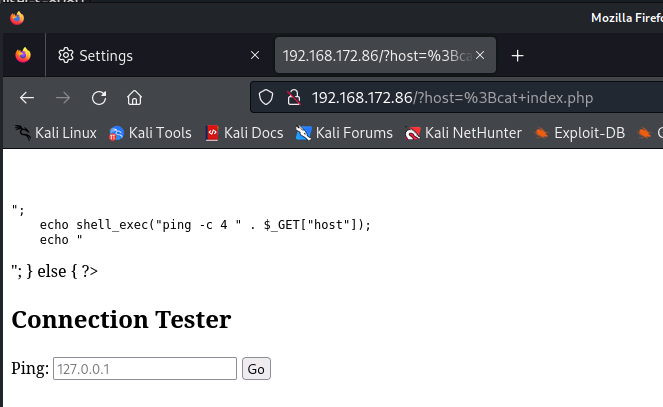Close the 192.168.172.86 tab

coord(480,55)
